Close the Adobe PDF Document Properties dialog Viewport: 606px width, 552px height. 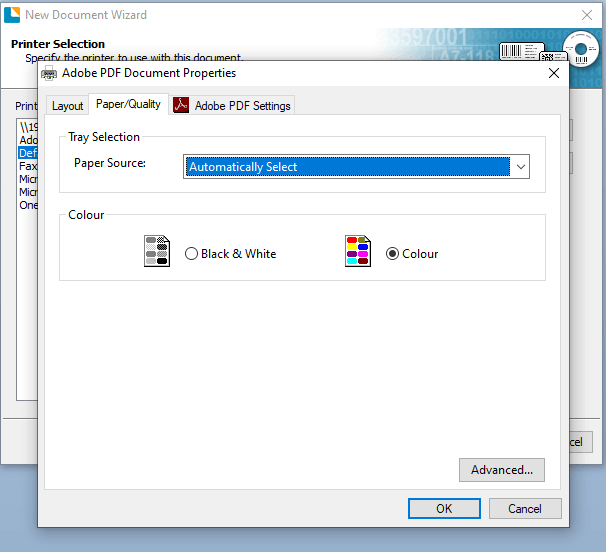(553, 73)
